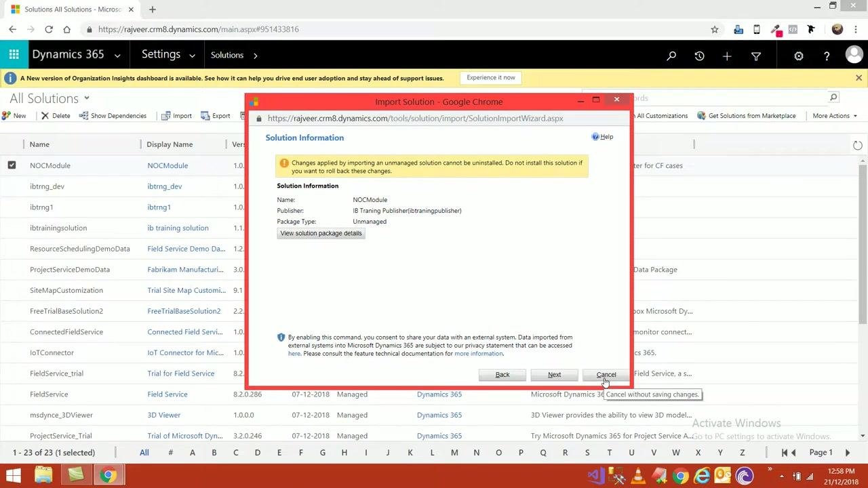868x488 pixels.
Task: Launch File Explorer from the taskbar
Action: [x=43, y=476]
